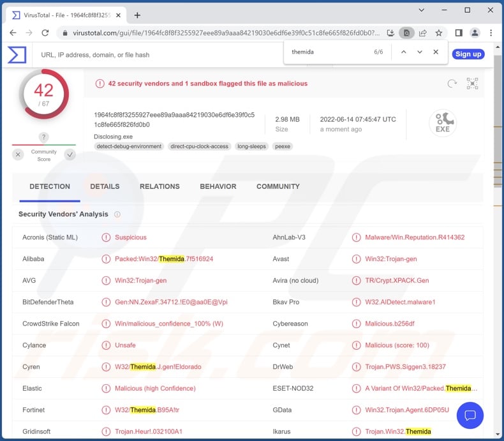Click the DrWeb detection alert icon

(x=356, y=367)
